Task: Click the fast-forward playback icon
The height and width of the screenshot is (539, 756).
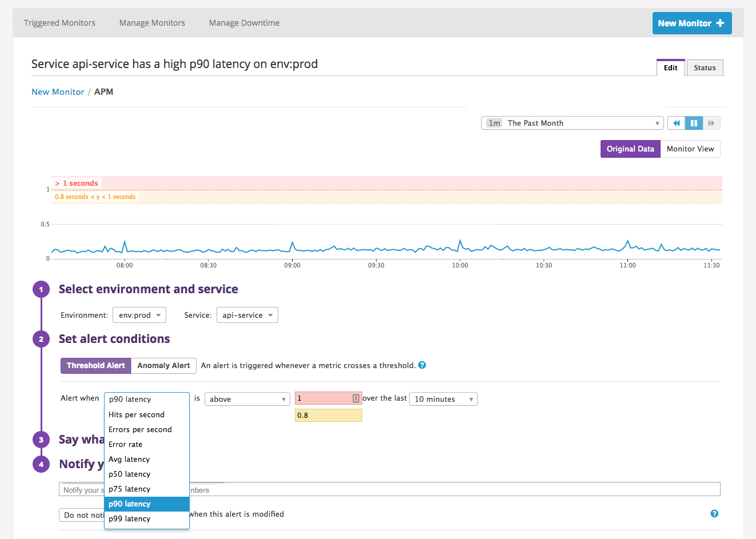Action: coord(711,123)
